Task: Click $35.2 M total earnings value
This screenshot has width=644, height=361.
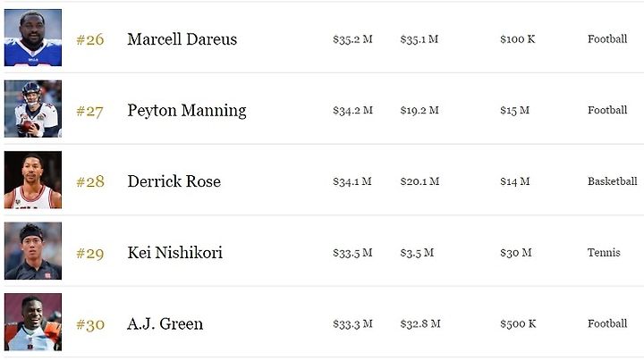Action: 352,39
